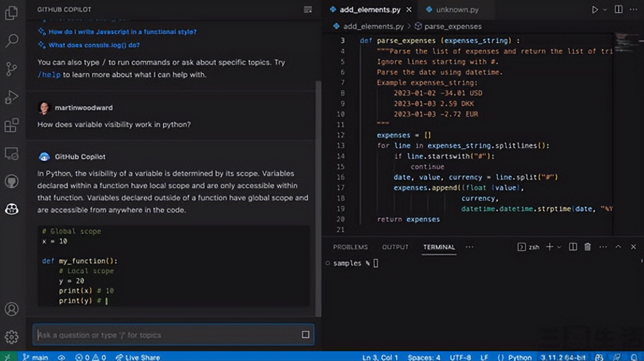Open the Accounts menu icon
The image size is (644, 361).
(11, 309)
